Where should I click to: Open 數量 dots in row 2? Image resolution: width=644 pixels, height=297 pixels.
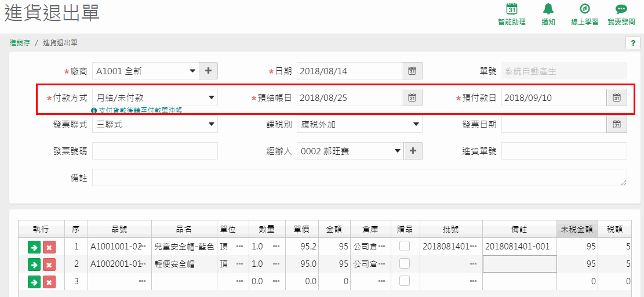click(276, 264)
